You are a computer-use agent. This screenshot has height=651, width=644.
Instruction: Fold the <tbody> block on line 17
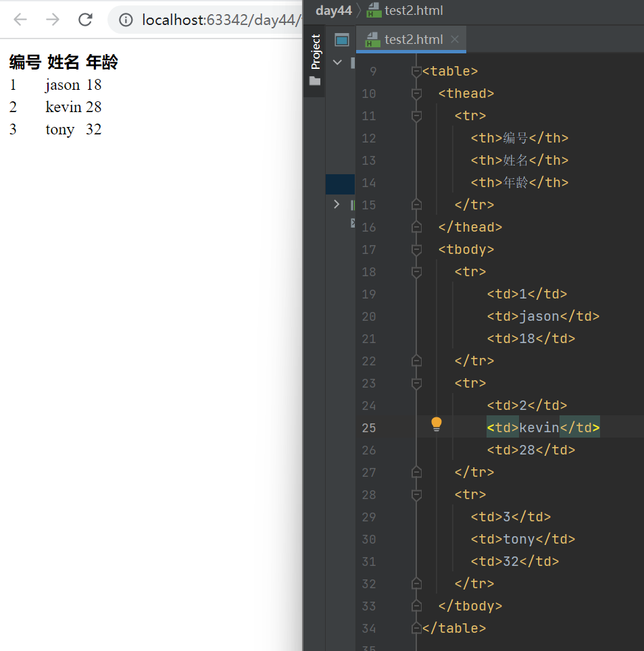(416, 249)
